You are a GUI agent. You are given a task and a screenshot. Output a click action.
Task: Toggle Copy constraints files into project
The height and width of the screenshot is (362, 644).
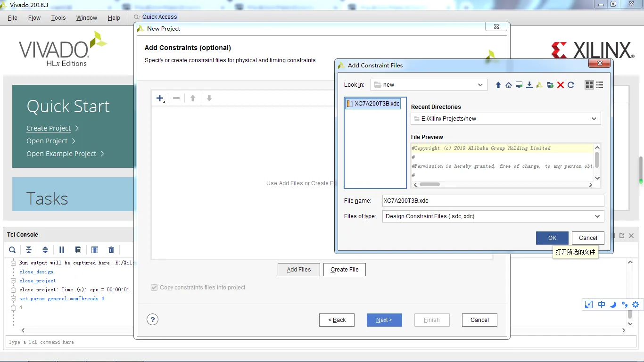pyautogui.click(x=154, y=288)
